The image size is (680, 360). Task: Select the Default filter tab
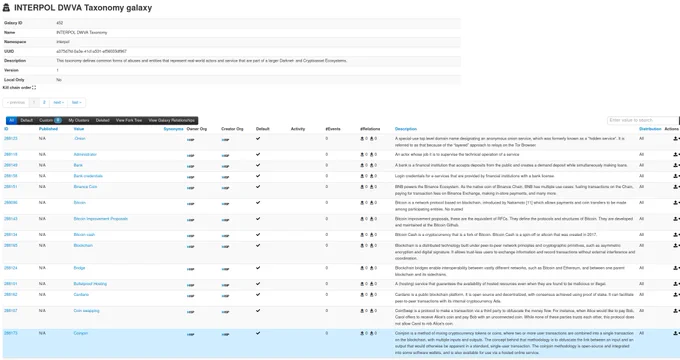26,120
